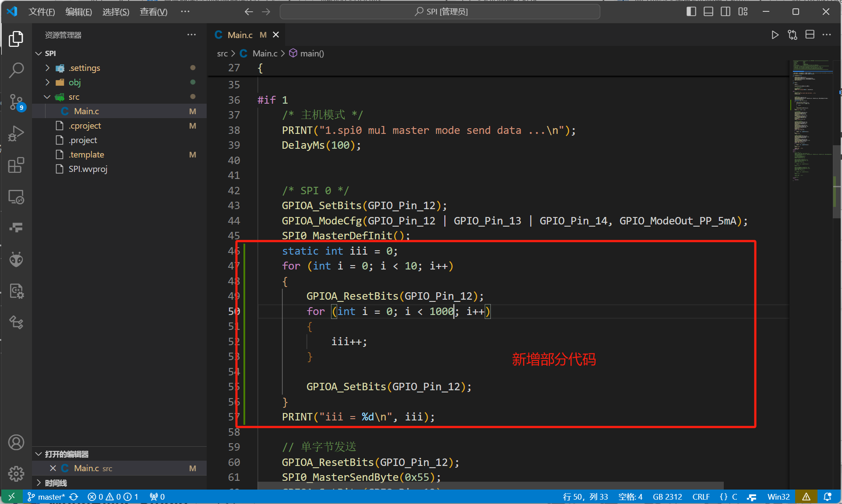Select Main.c in the explorer tree
The image size is (842, 504).
click(x=120, y=111)
